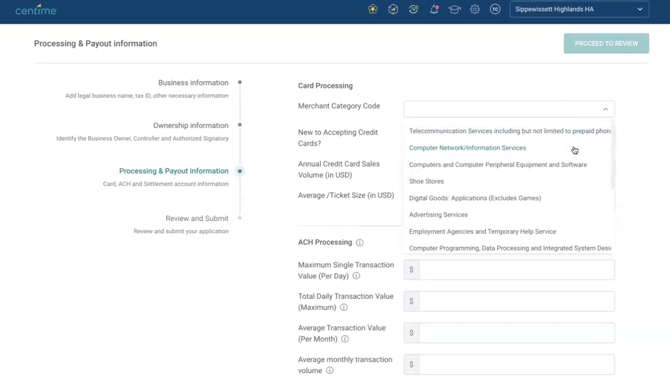Click the Centime logo
Image resolution: width=670 pixels, height=383 pixels.
(36, 9)
